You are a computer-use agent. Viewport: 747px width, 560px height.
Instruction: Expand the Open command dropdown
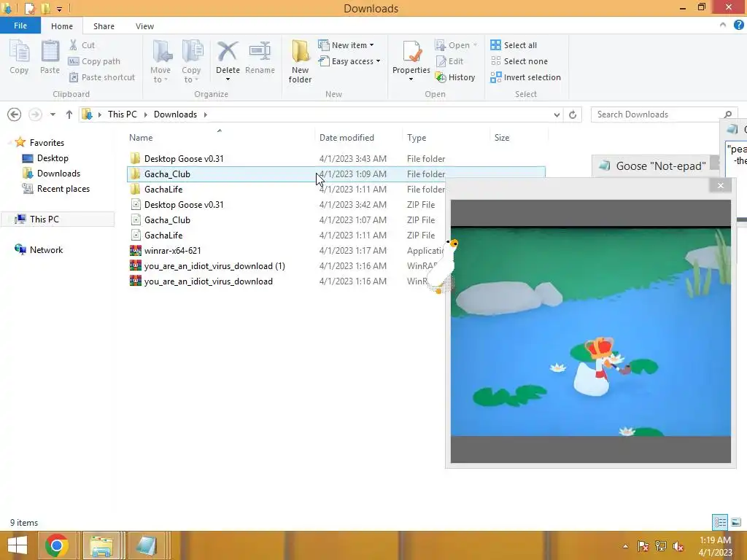475,45
